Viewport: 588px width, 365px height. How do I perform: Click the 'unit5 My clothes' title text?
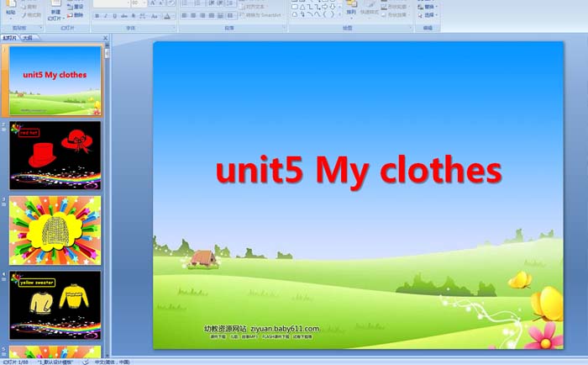click(359, 171)
